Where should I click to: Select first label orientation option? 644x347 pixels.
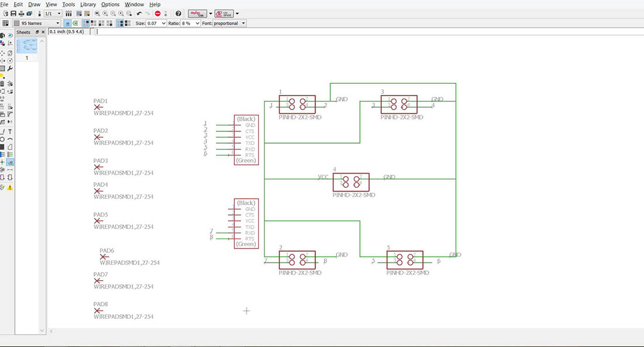coord(86,23)
